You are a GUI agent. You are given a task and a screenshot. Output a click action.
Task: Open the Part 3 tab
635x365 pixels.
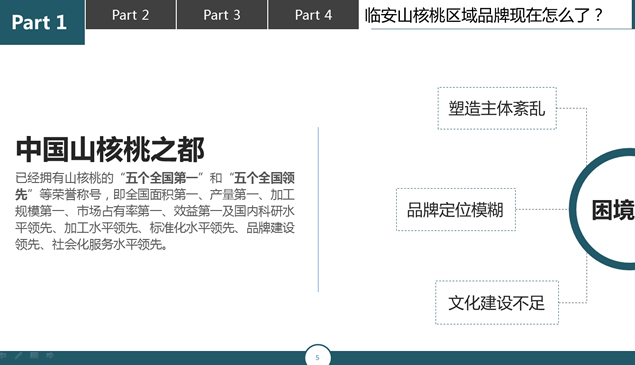pos(222,15)
